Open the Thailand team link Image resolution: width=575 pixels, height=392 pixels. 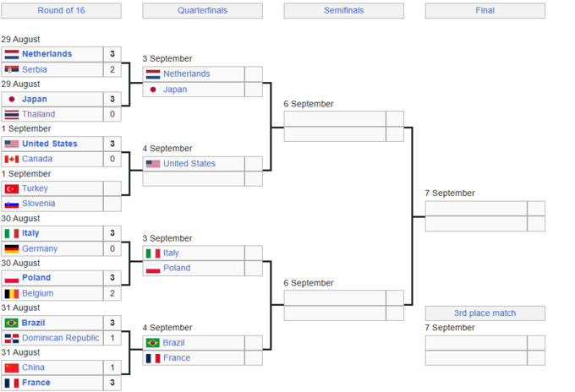click(38, 114)
